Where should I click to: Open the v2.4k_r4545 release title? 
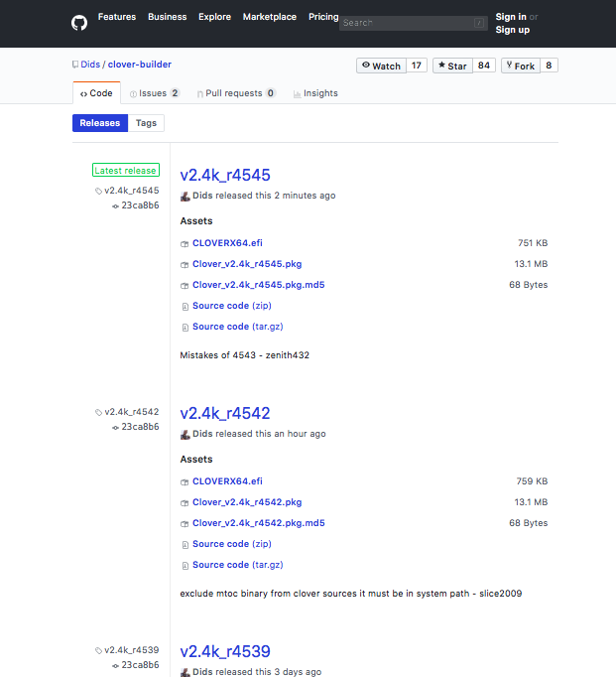point(225,175)
